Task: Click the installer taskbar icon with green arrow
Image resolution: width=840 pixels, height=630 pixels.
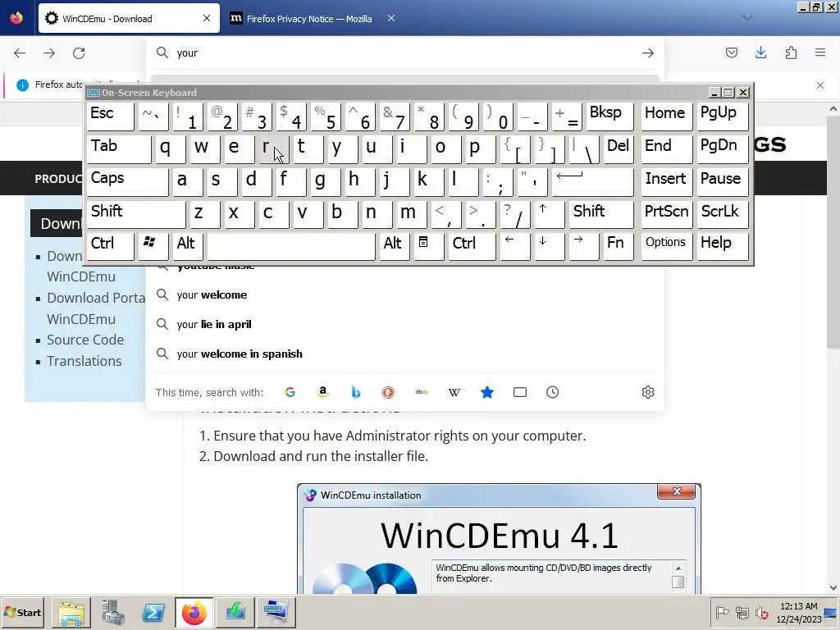Action: pyautogui.click(x=235, y=612)
